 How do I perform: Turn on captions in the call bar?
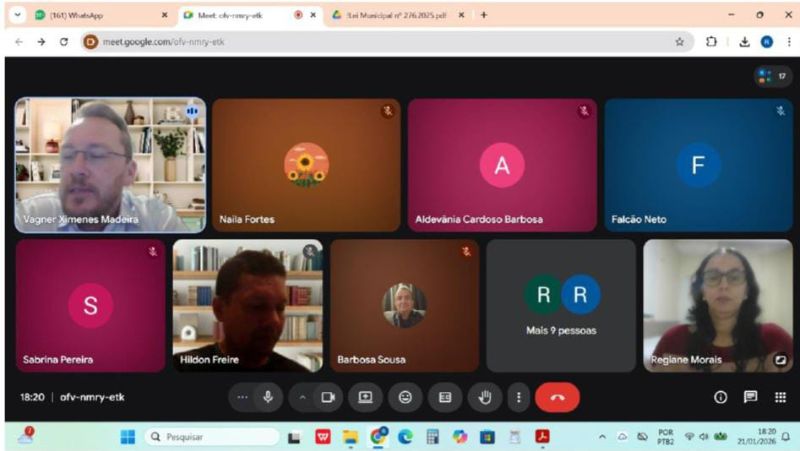click(445, 397)
